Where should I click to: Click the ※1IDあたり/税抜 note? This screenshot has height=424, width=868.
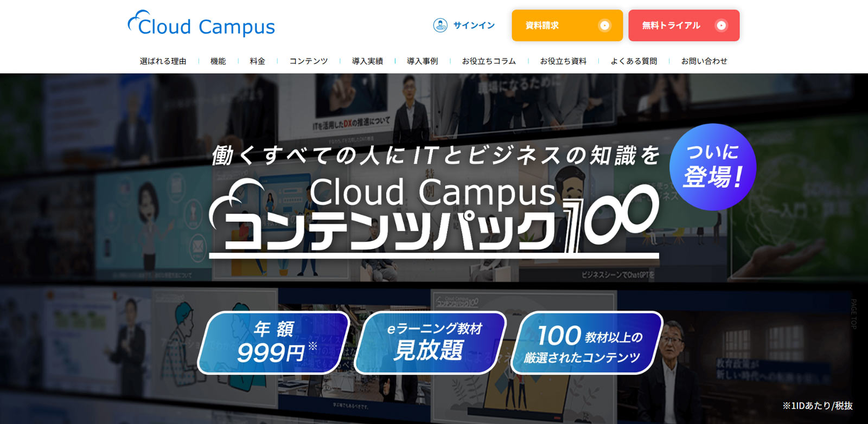pyautogui.click(x=818, y=406)
